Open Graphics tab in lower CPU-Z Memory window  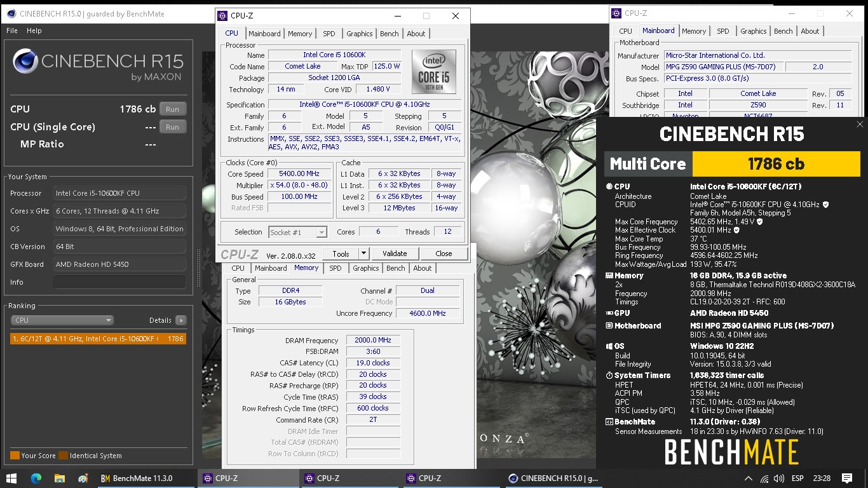(366, 268)
